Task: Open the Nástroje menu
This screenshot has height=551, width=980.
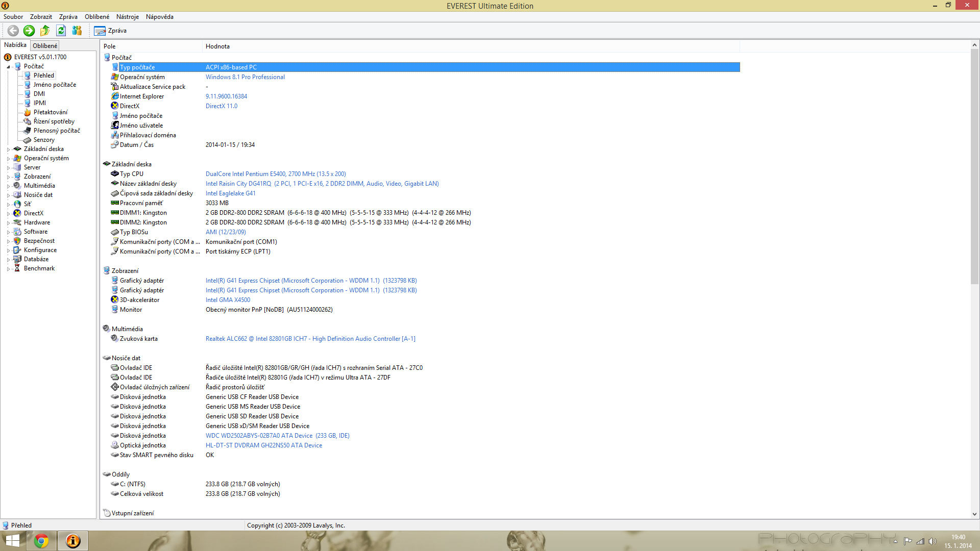Action: click(127, 17)
